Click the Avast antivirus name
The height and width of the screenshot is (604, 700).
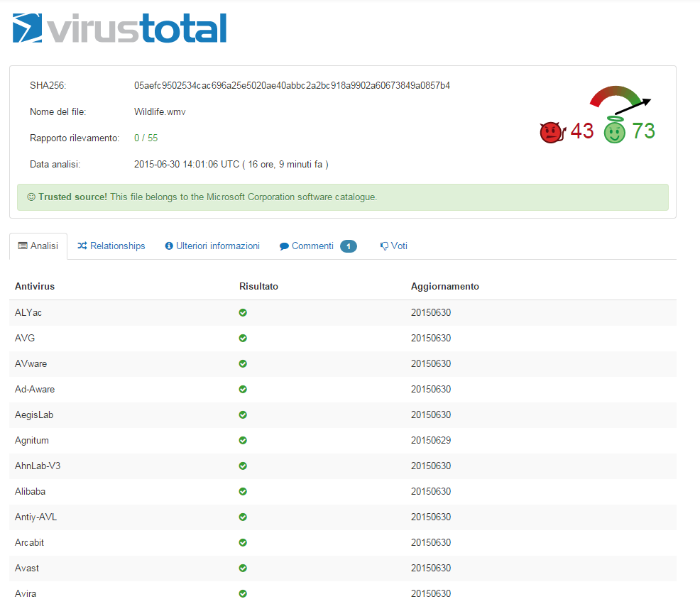point(27,568)
